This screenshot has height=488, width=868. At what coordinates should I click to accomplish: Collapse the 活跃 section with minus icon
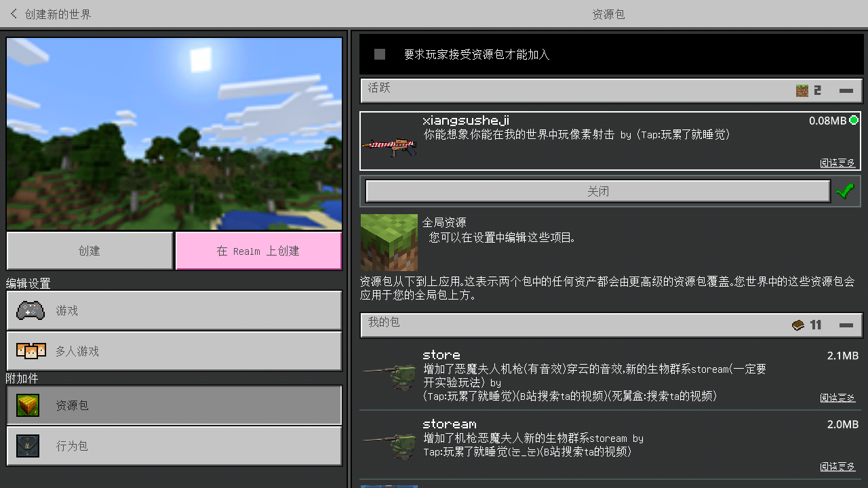coord(846,90)
